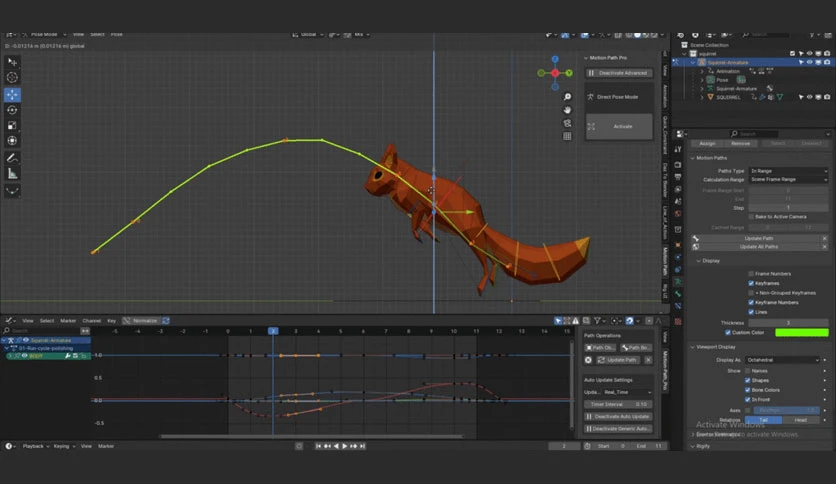Image resolution: width=836 pixels, height=484 pixels.
Task: Pick the Rotate tool in the viewport toolbar
Action: tap(12, 110)
